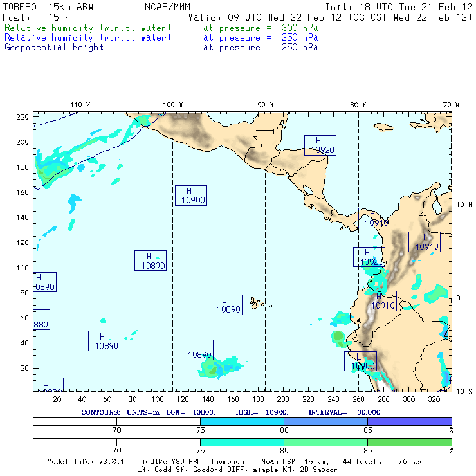This screenshot has width=476, height=476.
Task: Click the 'Noah LSM' text
Action: click(x=279, y=462)
